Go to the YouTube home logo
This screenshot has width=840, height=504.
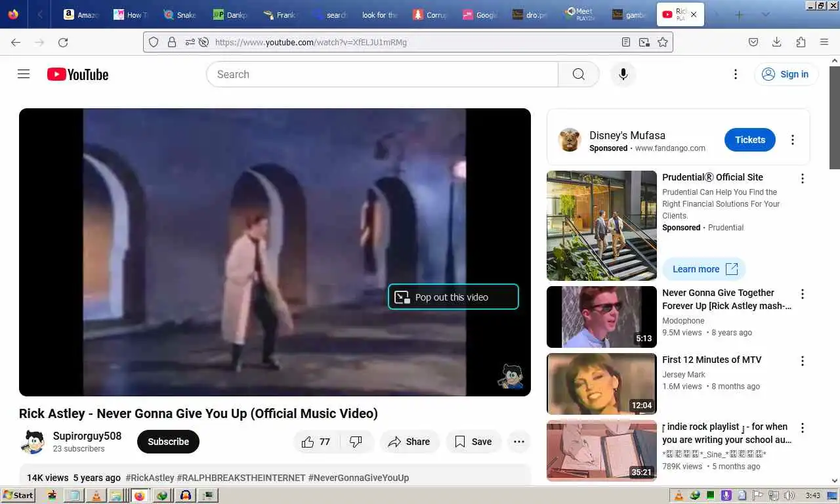pos(77,74)
